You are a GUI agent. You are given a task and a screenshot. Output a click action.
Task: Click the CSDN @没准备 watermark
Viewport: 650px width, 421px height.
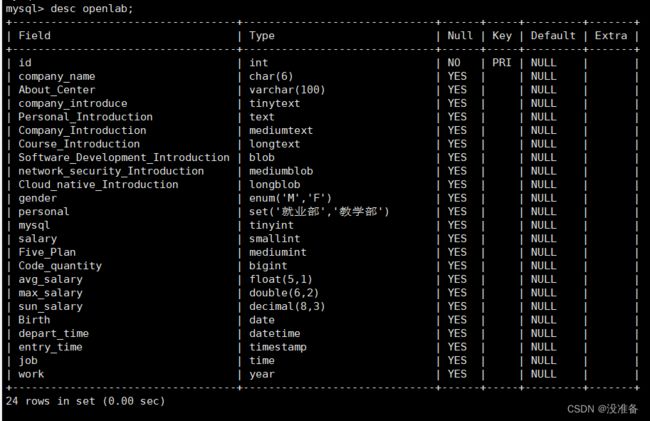point(602,409)
